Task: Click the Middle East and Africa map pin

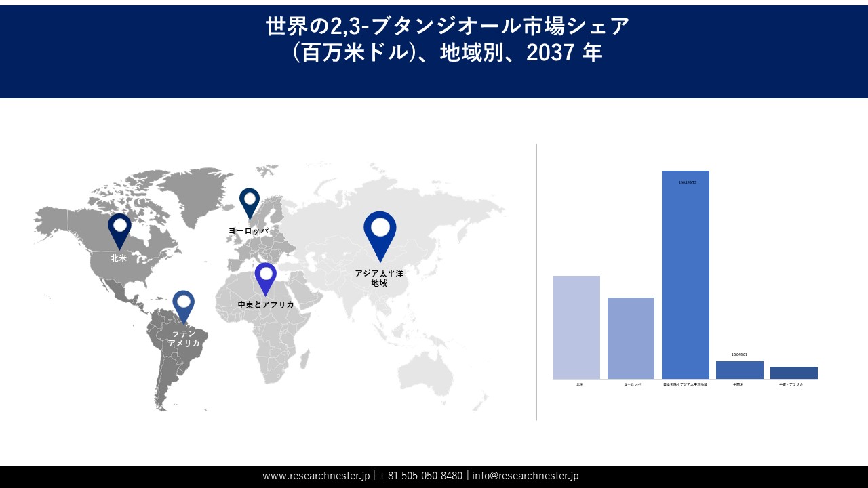Action: [x=265, y=279]
